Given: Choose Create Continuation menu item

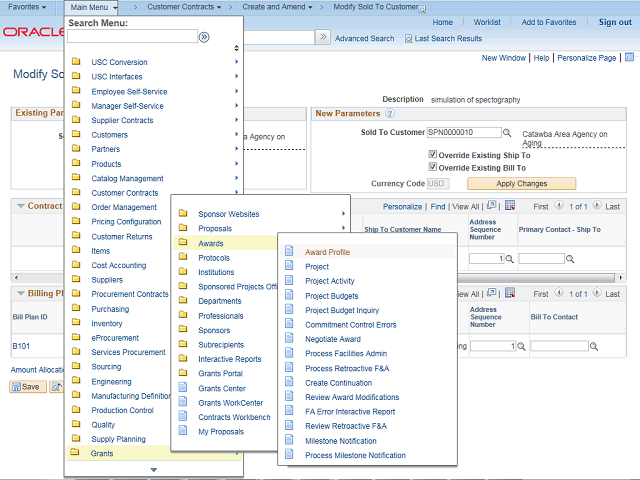Looking at the screenshot, I should 339,383.
